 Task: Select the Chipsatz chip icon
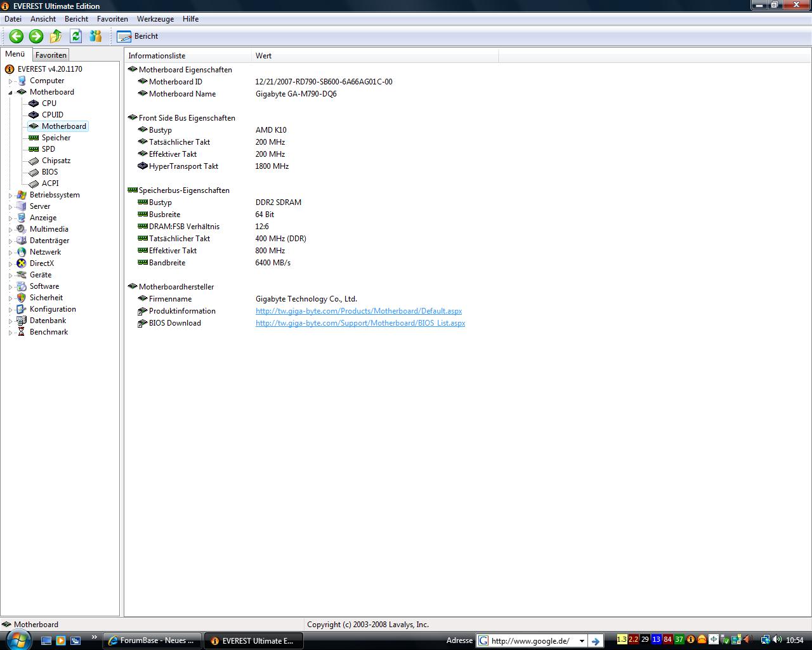tap(34, 161)
